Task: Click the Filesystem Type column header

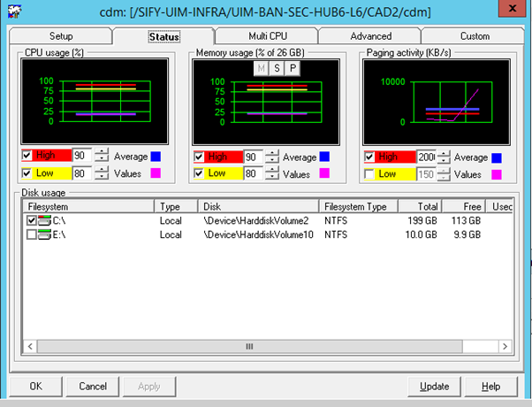Action: point(359,206)
